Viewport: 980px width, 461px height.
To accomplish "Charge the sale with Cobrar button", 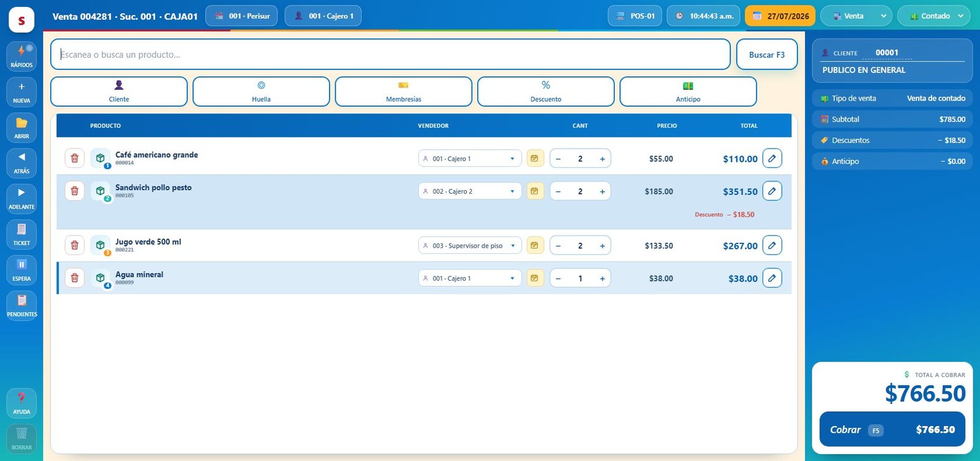I will 892,430.
